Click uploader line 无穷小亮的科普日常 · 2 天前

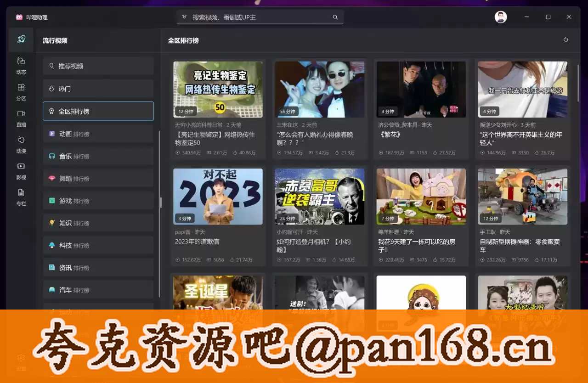(208, 125)
